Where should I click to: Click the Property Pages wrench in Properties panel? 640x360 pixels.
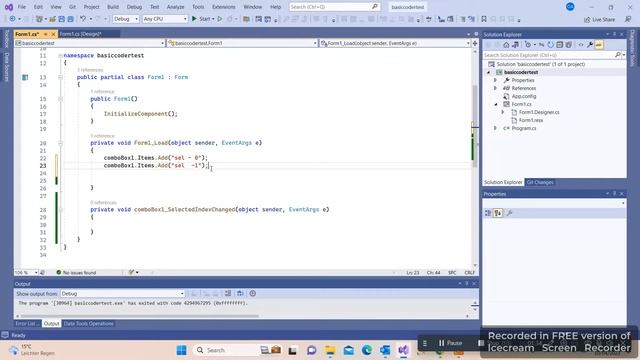pyautogui.click(x=509, y=213)
